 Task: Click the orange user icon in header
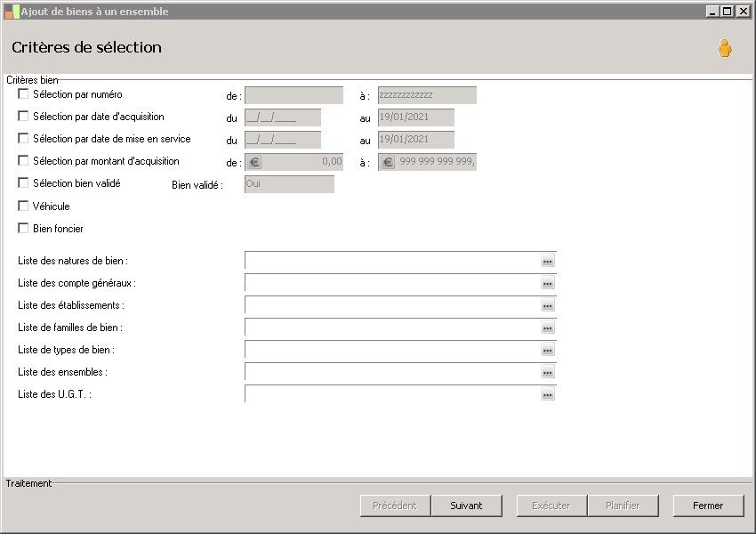tap(725, 49)
